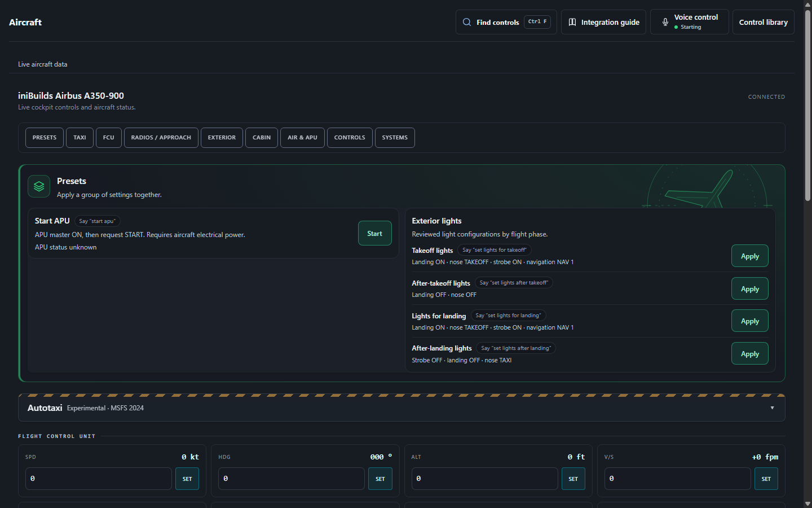Open the EXTERIOR tab
Image resolution: width=812 pixels, height=508 pixels.
tap(222, 138)
